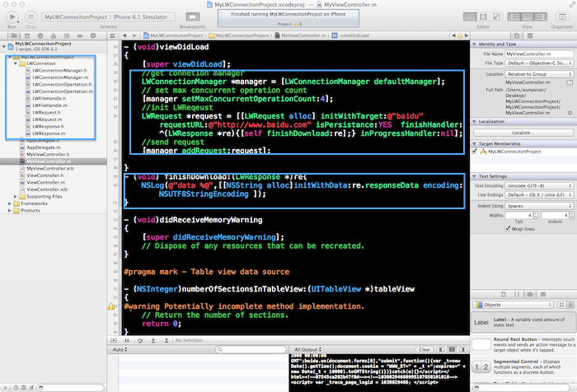The image size is (577, 392).
Task: Click the File Name input field
Action: coord(539,54)
